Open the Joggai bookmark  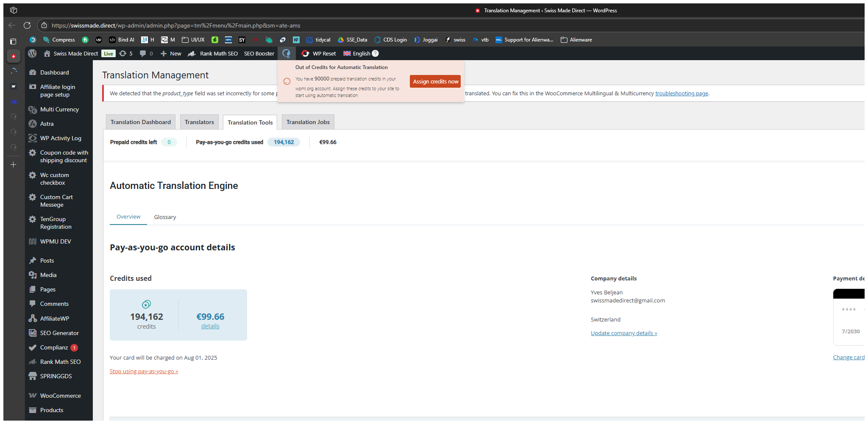[x=426, y=40]
